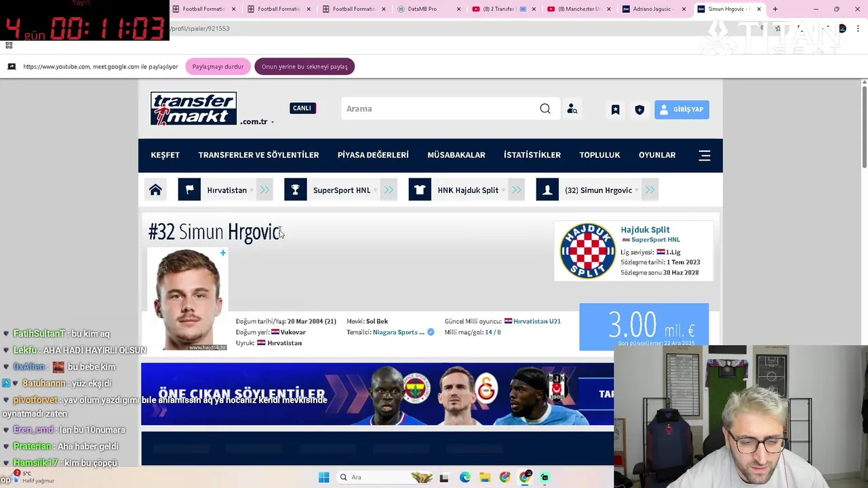Select the flag icon beside Hırvatistan

coord(189,190)
